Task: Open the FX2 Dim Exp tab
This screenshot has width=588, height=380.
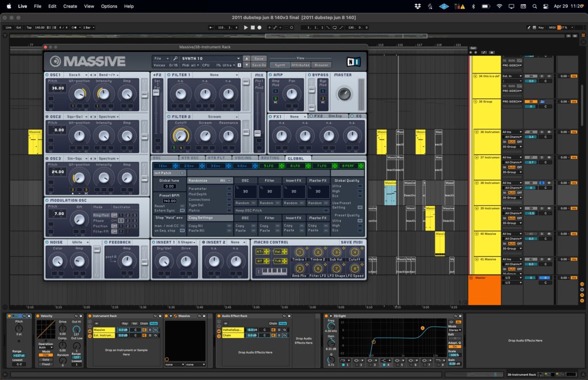Action: point(329,116)
